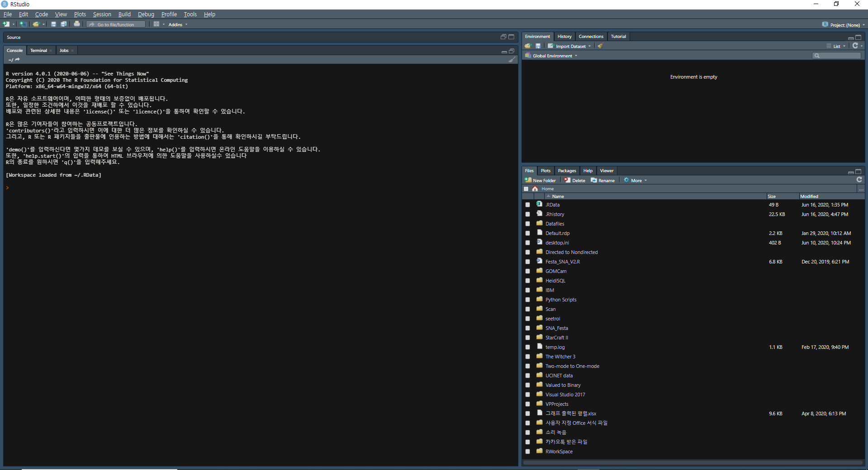Open the Global Environment dropdown
The width and height of the screenshot is (868, 470).
tap(551, 56)
